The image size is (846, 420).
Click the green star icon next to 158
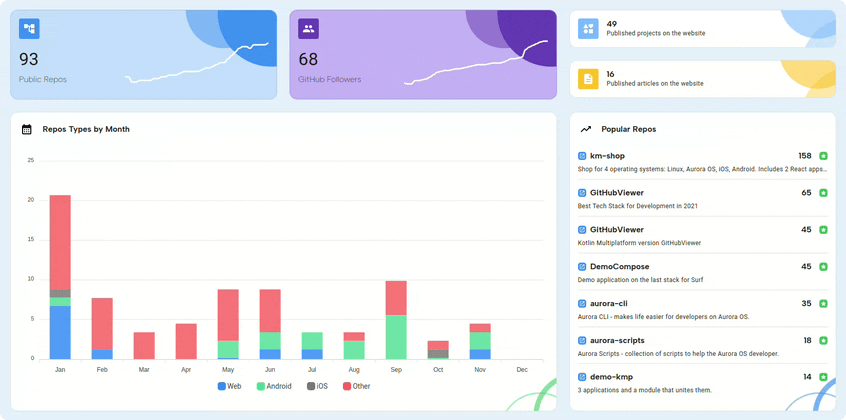coord(823,156)
